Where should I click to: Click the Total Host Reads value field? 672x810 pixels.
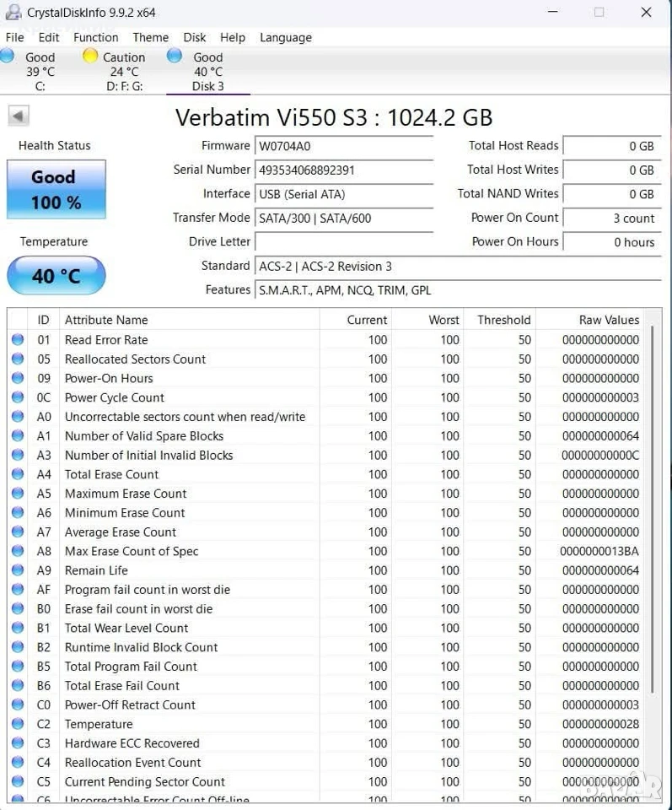tap(611, 146)
